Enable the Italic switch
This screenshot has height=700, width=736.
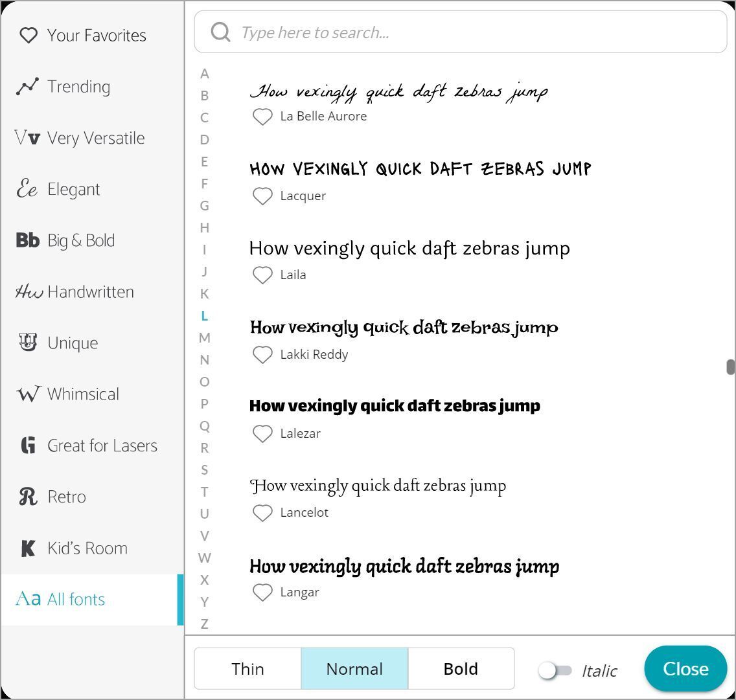555,670
